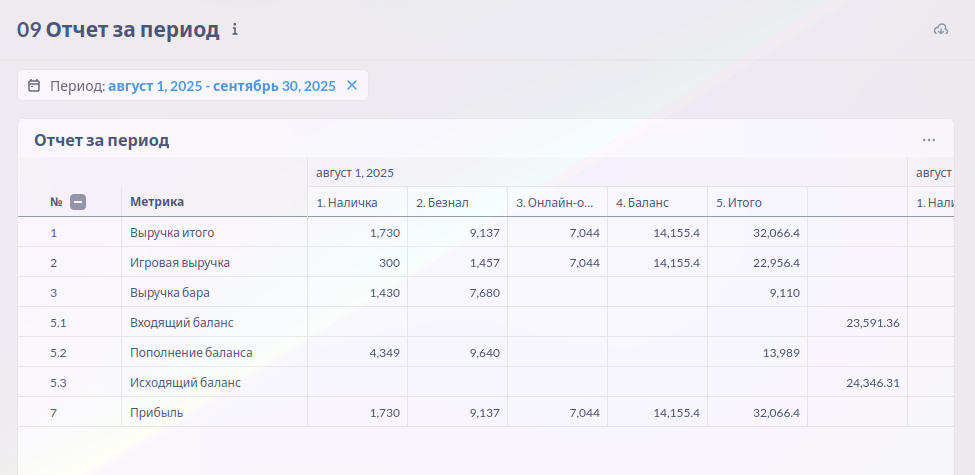Image resolution: width=975 pixels, height=475 pixels.
Task: Click the info icon beside the report title
Action: point(235,30)
